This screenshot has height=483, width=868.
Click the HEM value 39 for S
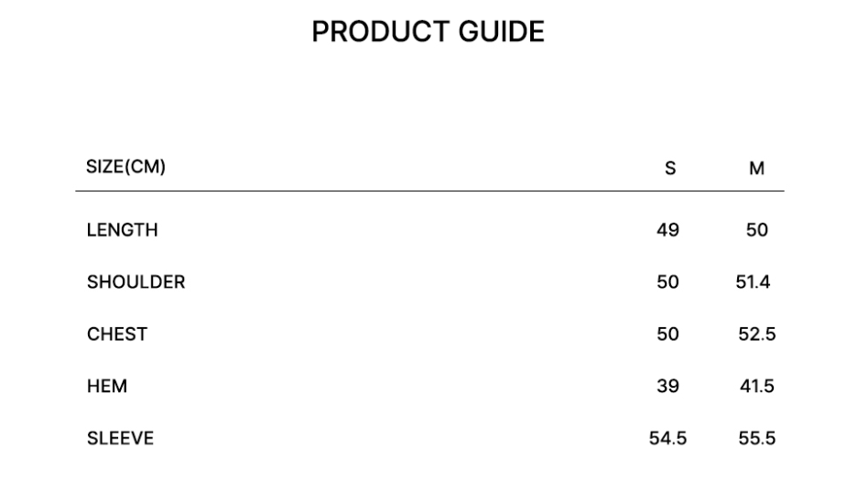(x=667, y=386)
